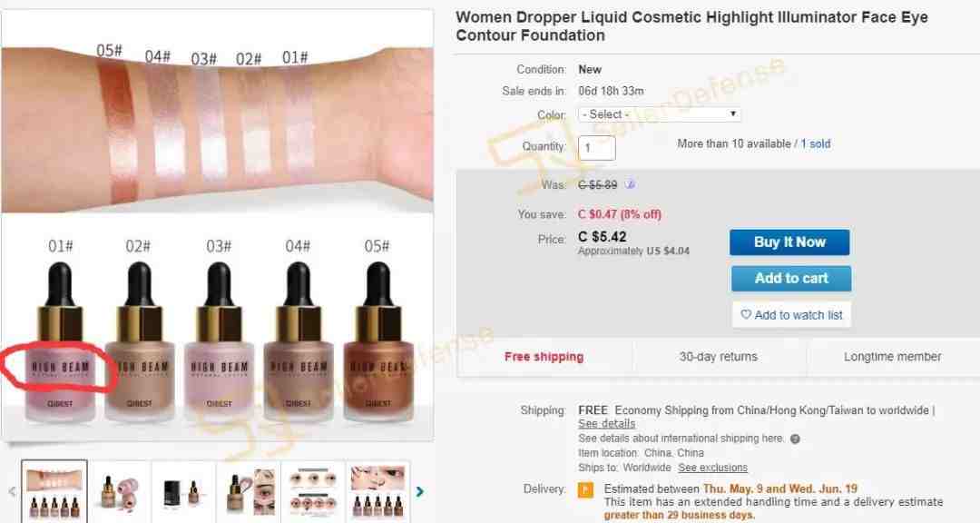Open the See details shipping link
Viewport: 980px width, 523px height.
[x=606, y=423]
